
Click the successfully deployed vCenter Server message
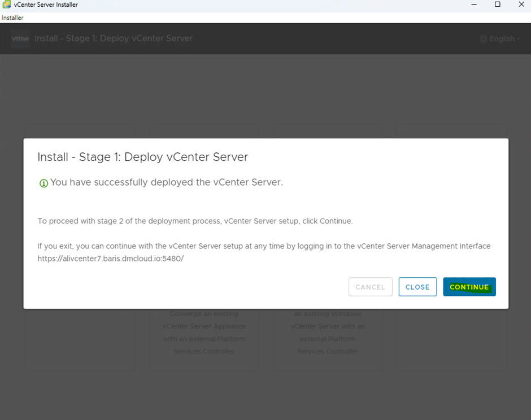[167, 182]
